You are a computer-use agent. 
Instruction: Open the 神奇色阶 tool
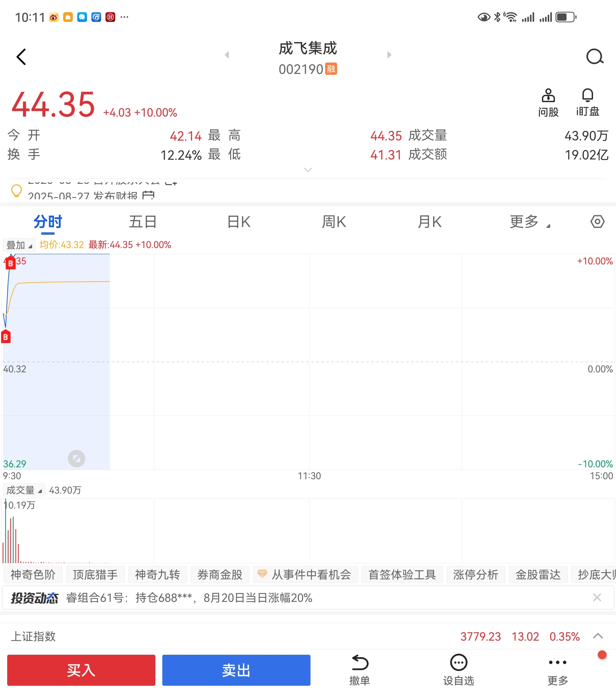pos(33,575)
